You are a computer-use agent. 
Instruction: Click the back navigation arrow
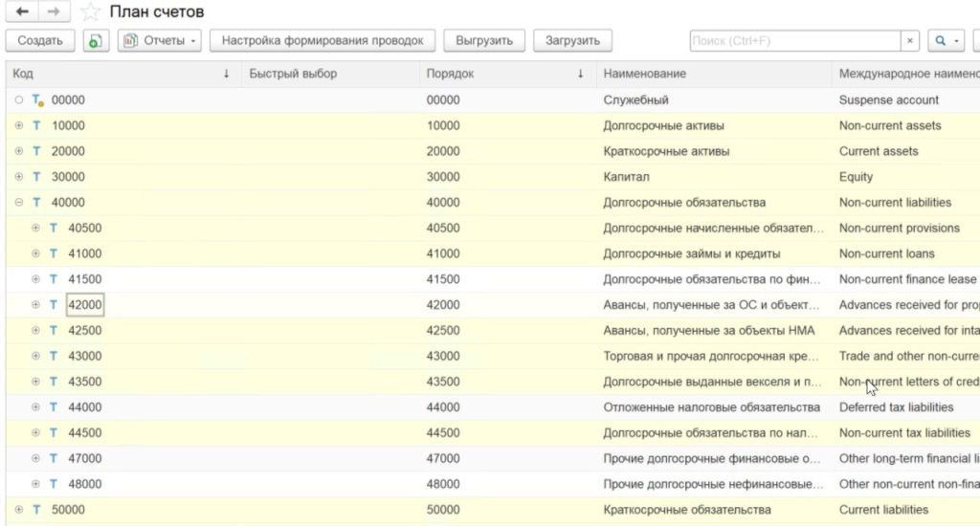click(x=22, y=11)
